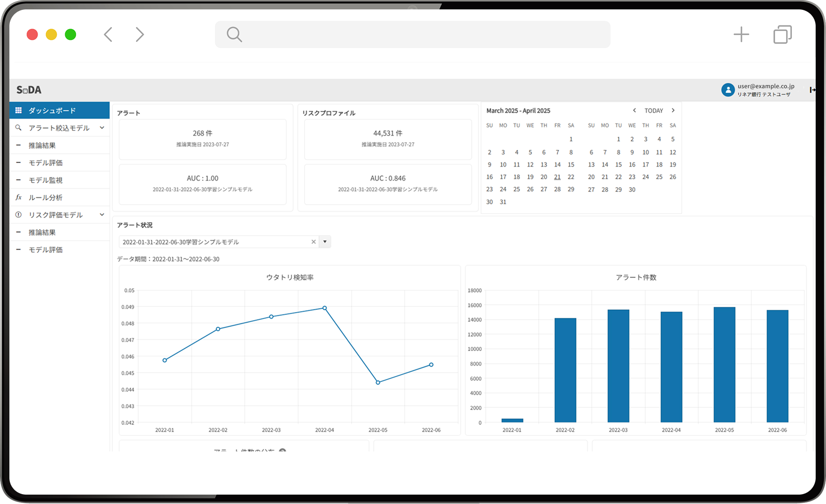Screen dimensions: 826x504
Task: Click the browser address bar field
Action: click(x=413, y=34)
